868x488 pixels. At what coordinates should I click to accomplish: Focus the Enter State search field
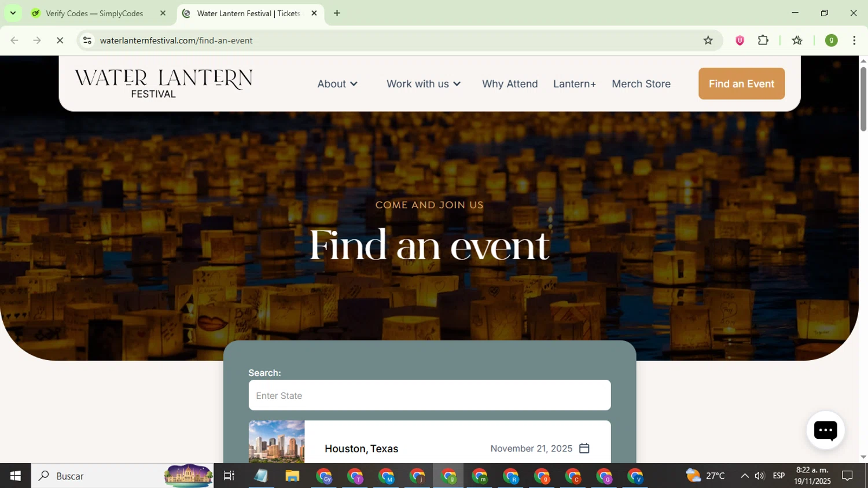(429, 395)
